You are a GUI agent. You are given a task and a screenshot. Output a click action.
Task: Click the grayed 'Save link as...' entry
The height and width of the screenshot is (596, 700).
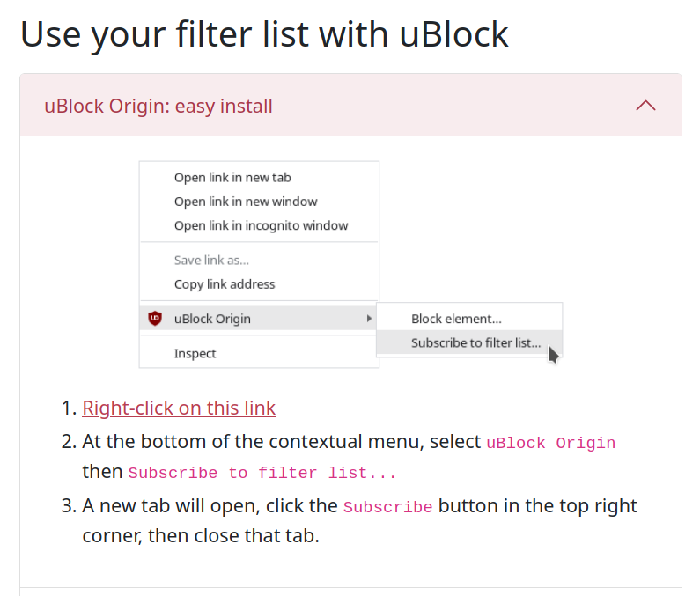point(211,261)
